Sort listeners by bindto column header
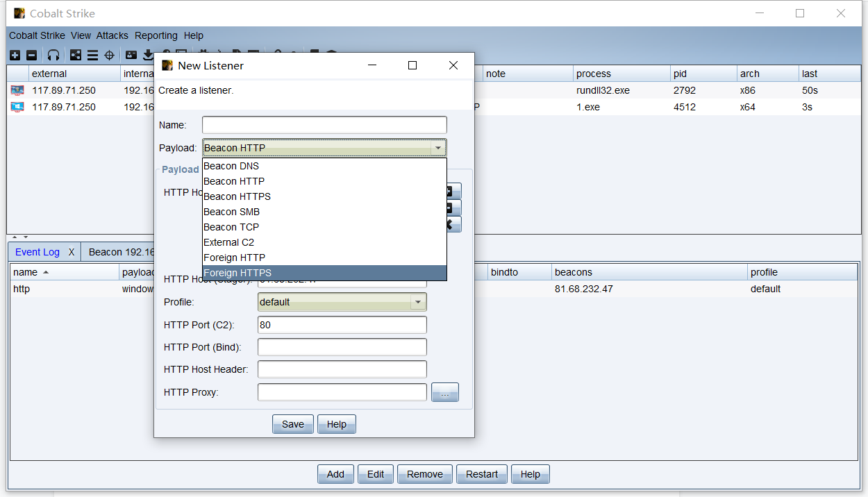 [519, 272]
